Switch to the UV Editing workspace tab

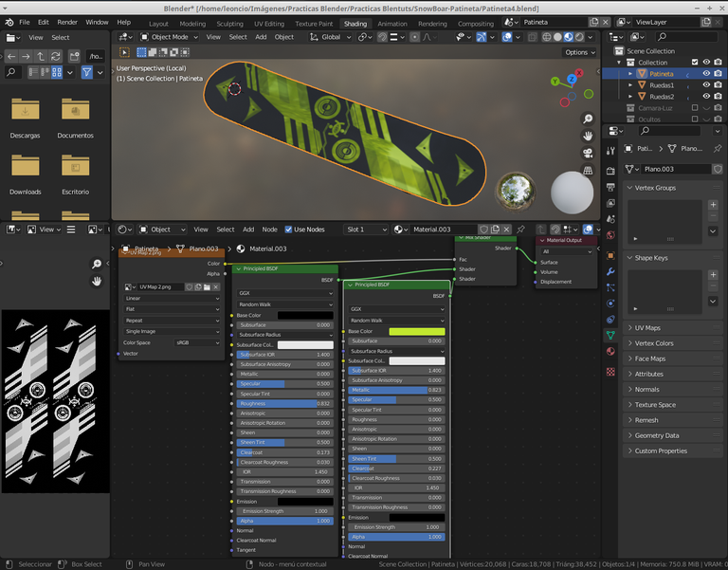[269, 23]
